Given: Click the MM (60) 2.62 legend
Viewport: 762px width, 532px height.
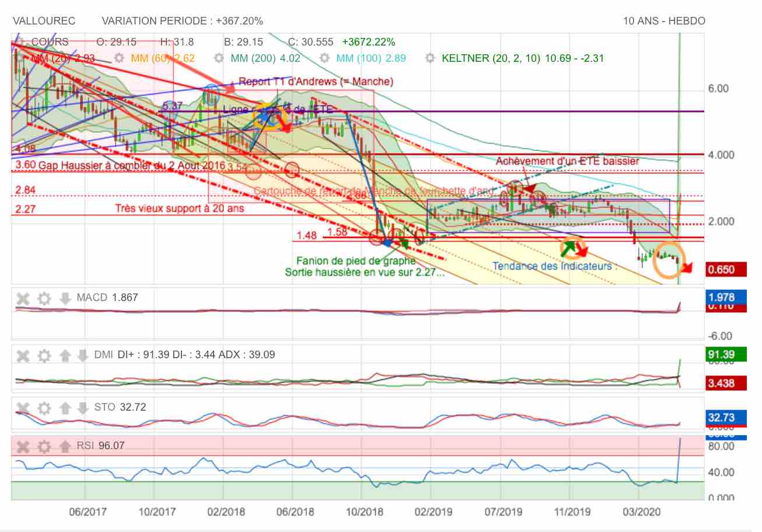Looking at the screenshot, I should point(163,58).
